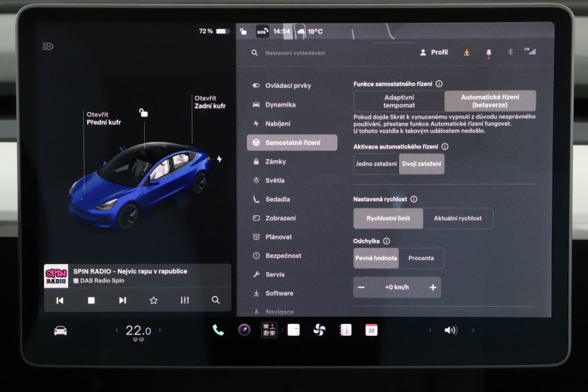The image size is (588, 392).
Task: Favorite the station with star icon
Action: click(x=153, y=300)
